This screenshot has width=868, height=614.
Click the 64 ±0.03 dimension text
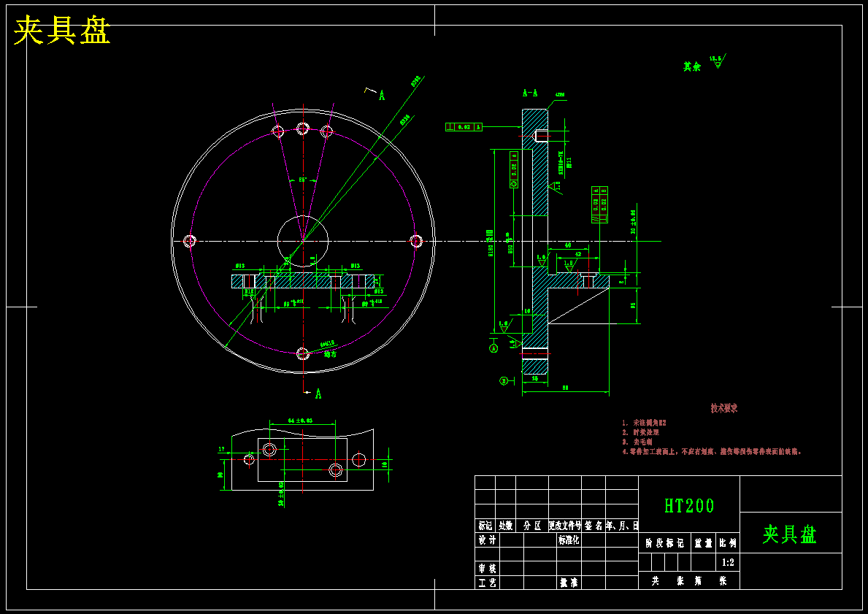(x=301, y=421)
